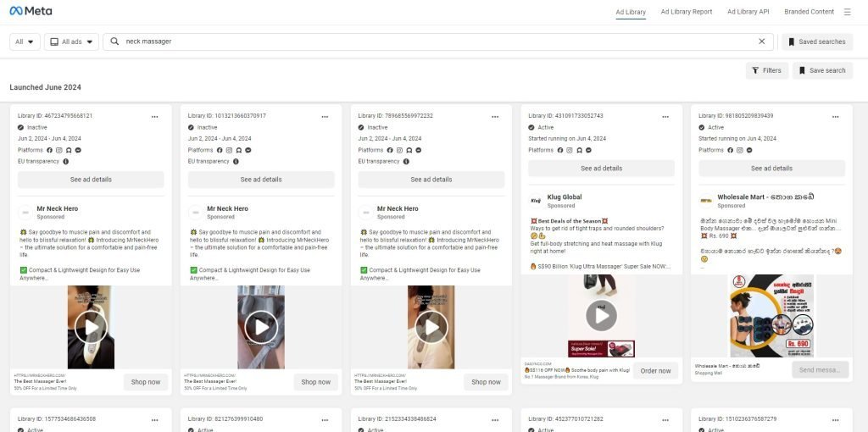
Task: Click Order now on Klug ad
Action: coord(655,371)
